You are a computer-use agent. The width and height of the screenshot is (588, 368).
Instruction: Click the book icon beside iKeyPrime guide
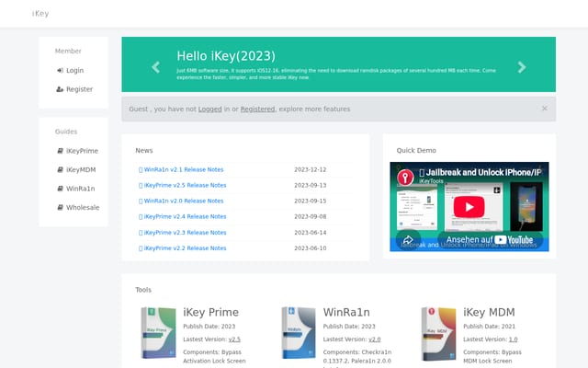[60, 151]
